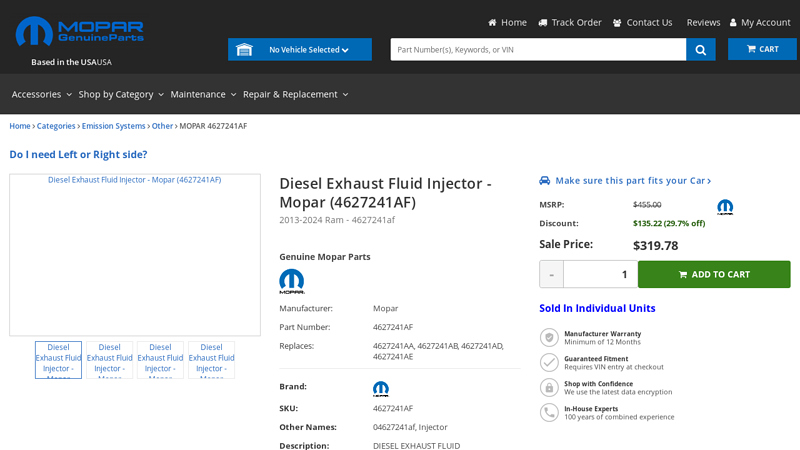
Task: Expand the Repair & Replacement menu
Action: point(295,94)
